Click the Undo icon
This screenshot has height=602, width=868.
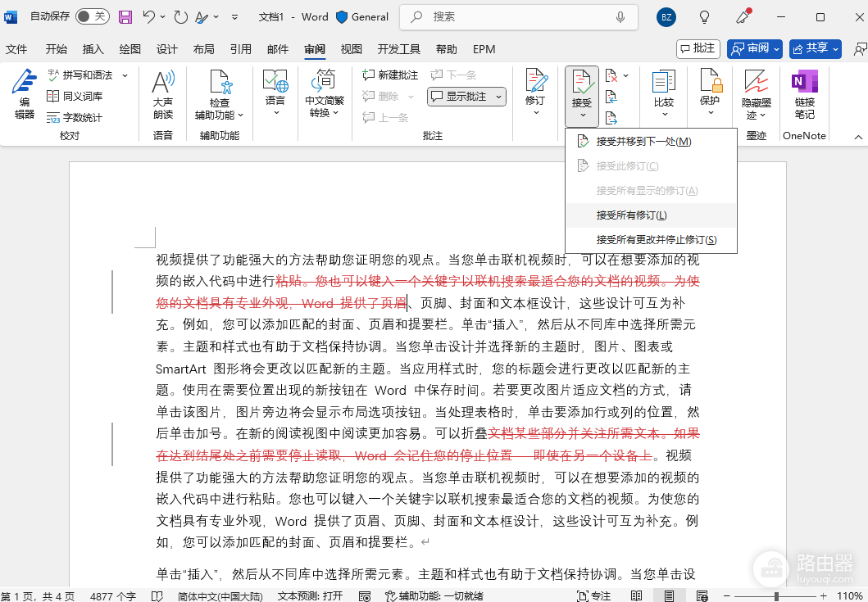click(148, 17)
